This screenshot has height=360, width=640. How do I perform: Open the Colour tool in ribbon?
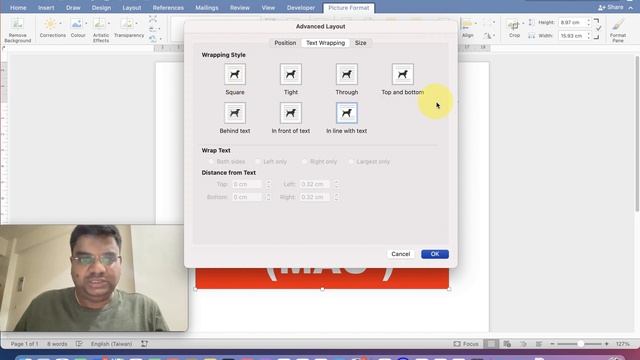click(x=77, y=24)
